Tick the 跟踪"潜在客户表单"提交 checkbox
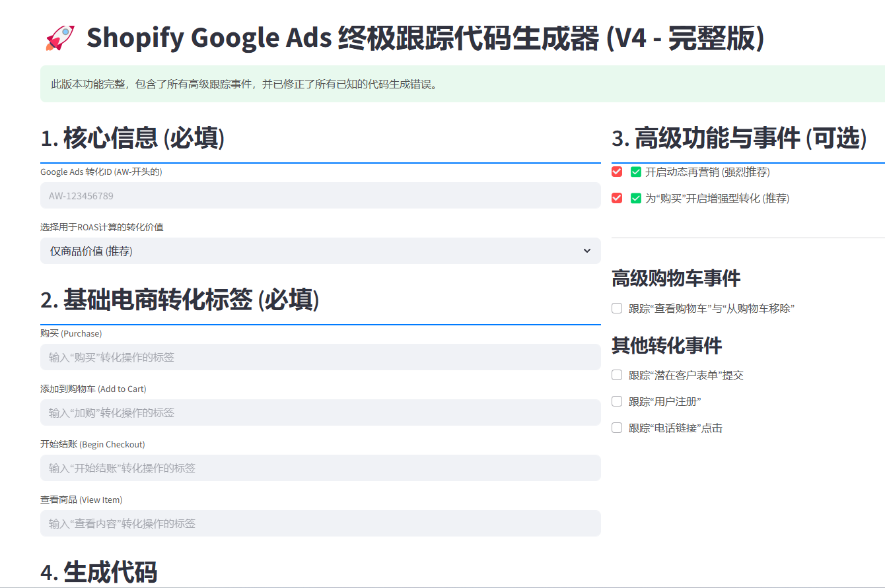Screen dimensions: 885x588 tap(617, 375)
